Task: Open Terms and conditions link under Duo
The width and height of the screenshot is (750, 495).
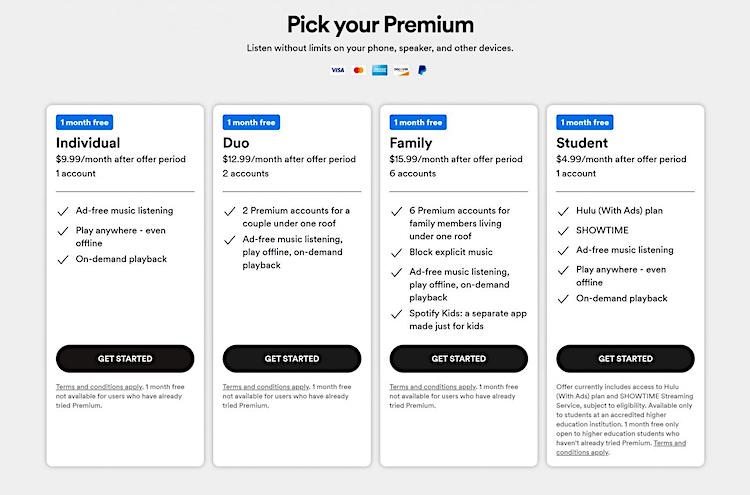Action: click(x=266, y=386)
